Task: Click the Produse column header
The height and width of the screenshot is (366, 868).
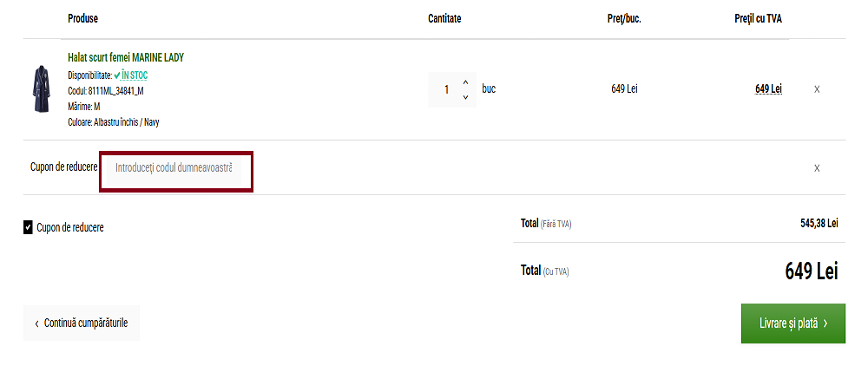Action: point(82,18)
